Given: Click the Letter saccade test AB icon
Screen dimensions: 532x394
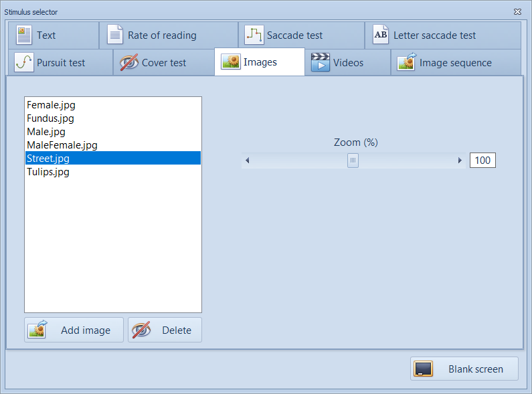Looking at the screenshot, I should coord(380,35).
